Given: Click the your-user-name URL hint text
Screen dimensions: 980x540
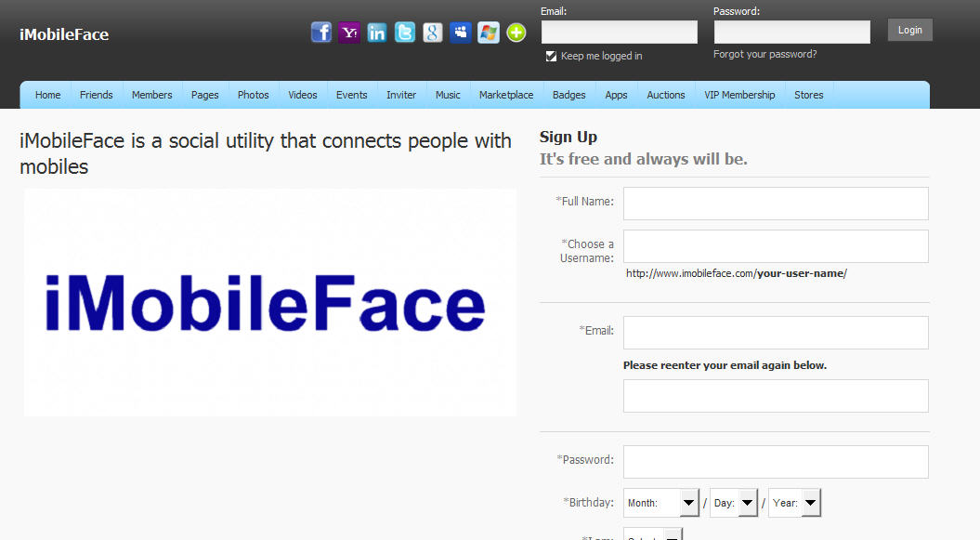Looking at the screenshot, I should click(x=737, y=273).
